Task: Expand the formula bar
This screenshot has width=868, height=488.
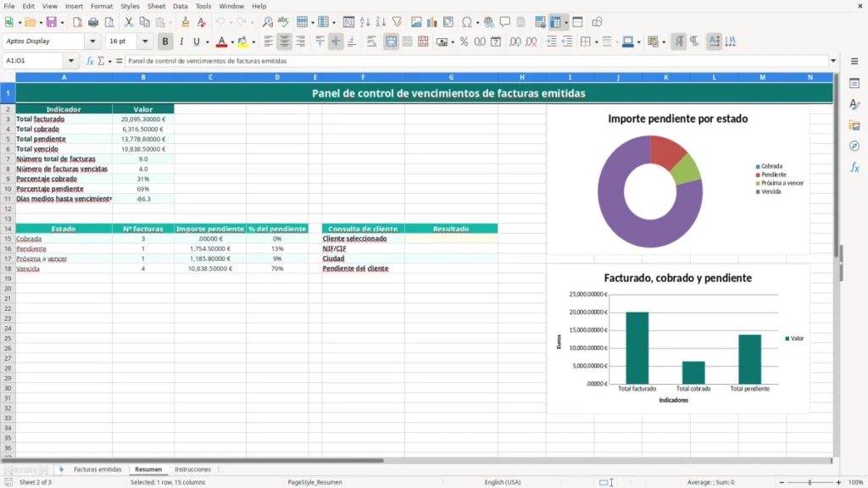Action: tap(833, 61)
